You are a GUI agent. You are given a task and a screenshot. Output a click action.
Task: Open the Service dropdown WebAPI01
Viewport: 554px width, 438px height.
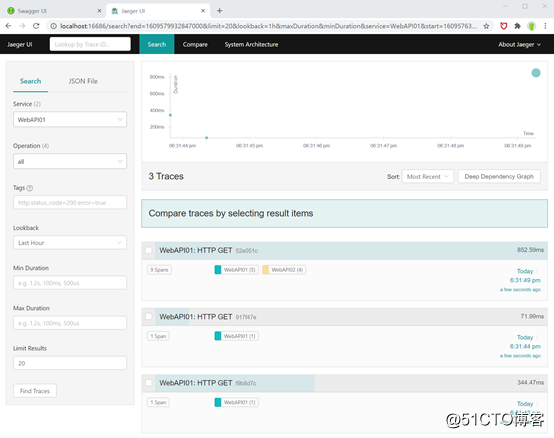coord(70,119)
